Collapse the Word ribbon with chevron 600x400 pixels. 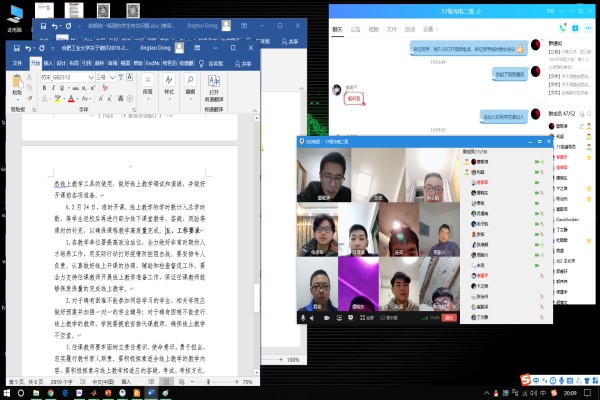coord(255,110)
